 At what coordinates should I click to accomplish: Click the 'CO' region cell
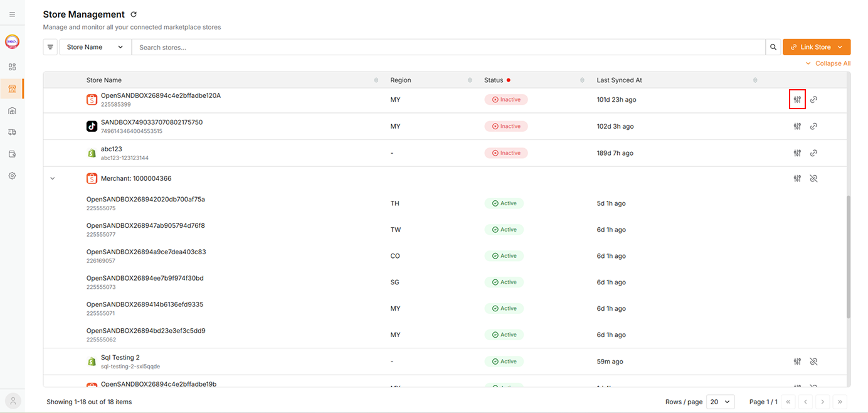coord(395,256)
